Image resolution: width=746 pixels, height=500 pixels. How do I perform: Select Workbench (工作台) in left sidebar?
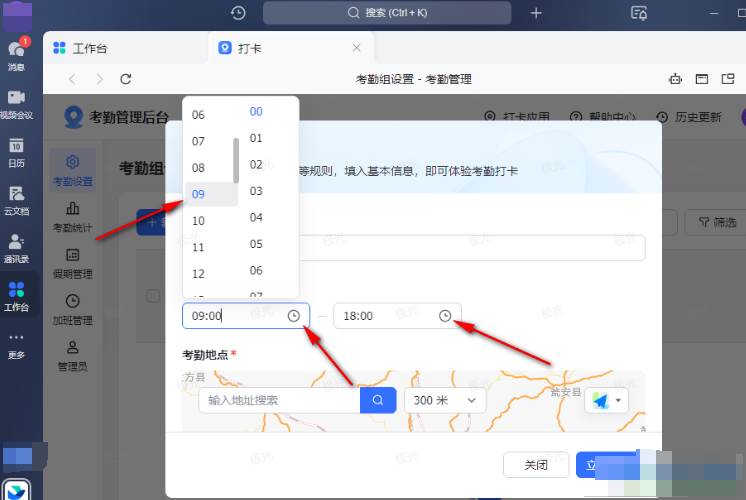[x=17, y=296]
